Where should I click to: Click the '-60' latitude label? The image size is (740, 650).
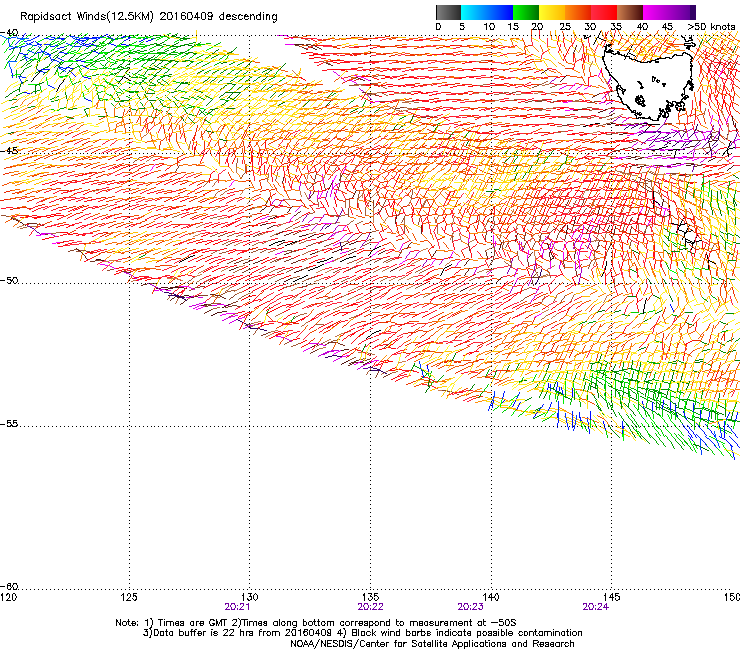point(9,586)
